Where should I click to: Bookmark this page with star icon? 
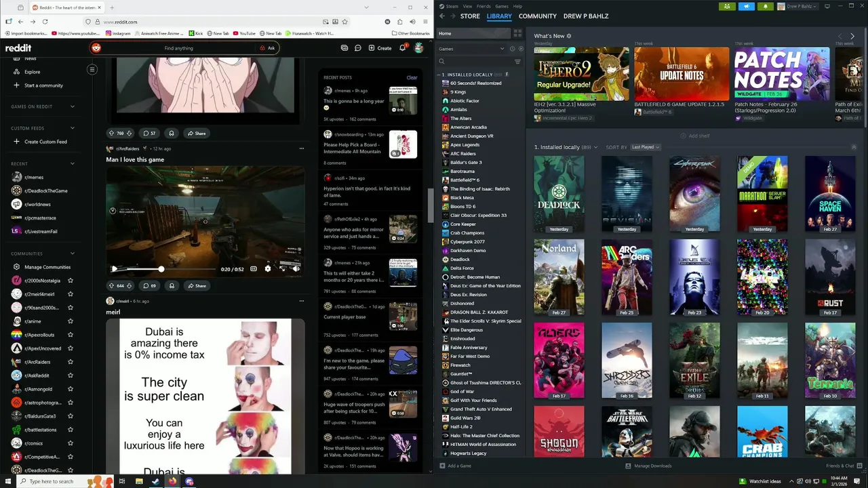(x=343, y=22)
